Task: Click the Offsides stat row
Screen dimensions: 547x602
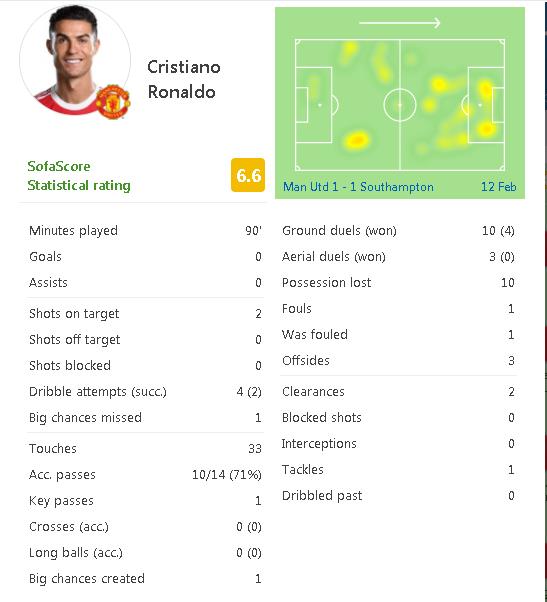Action: coord(398,361)
